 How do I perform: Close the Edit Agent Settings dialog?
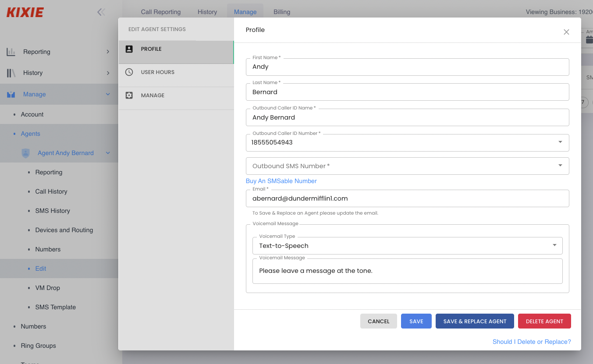(x=566, y=32)
